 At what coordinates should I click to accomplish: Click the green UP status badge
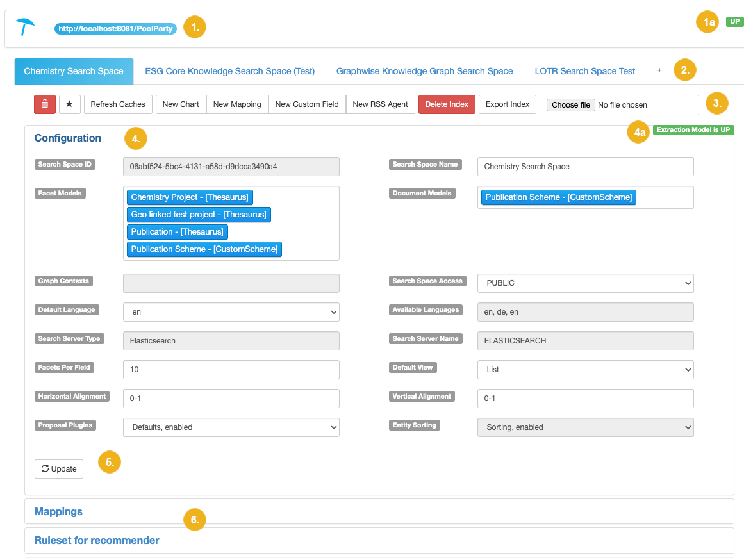pyautogui.click(x=734, y=22)
